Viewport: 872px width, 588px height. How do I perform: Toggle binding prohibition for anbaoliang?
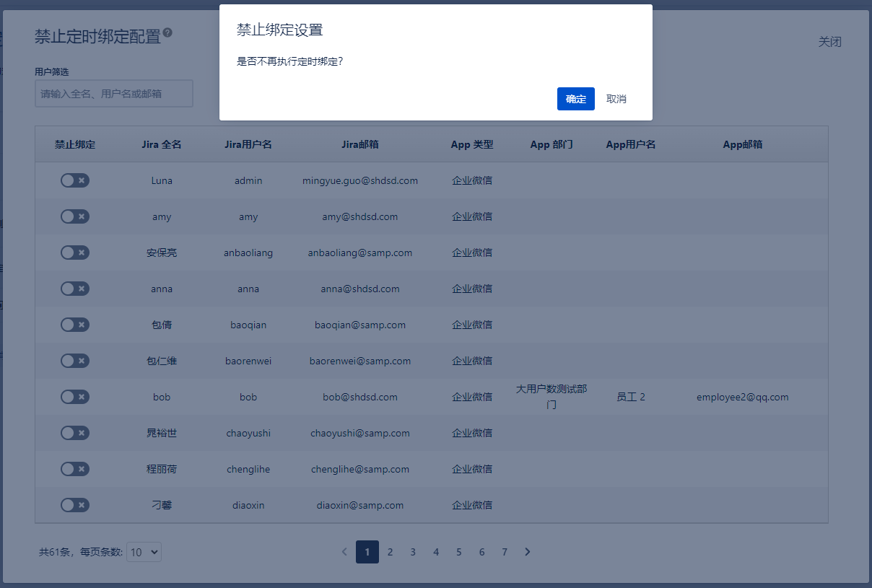tap(75, 253)
